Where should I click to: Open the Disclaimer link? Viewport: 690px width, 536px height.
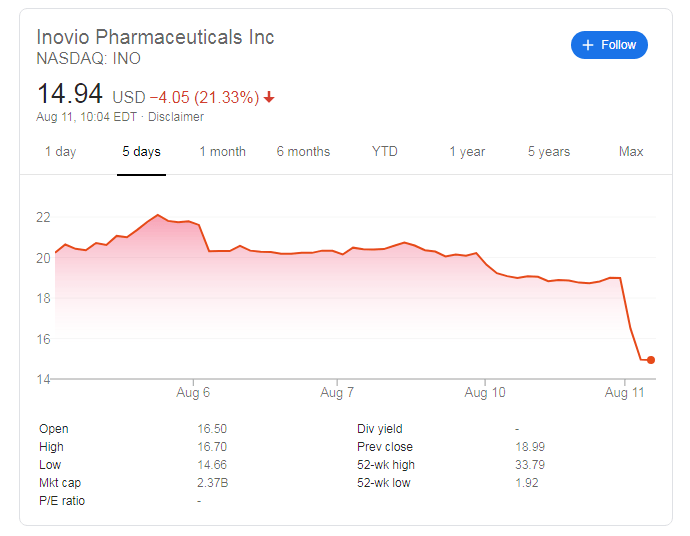coord(176,117)
